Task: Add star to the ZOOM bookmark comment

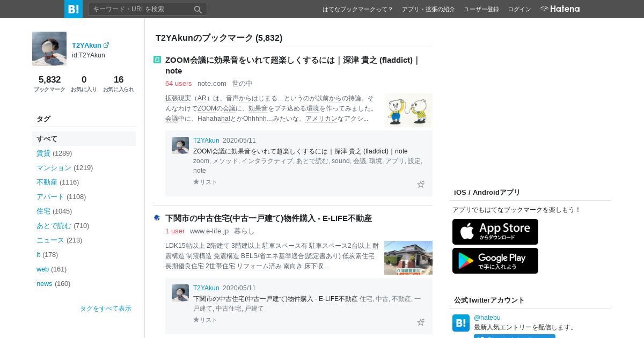Action: tap(421, 184)
